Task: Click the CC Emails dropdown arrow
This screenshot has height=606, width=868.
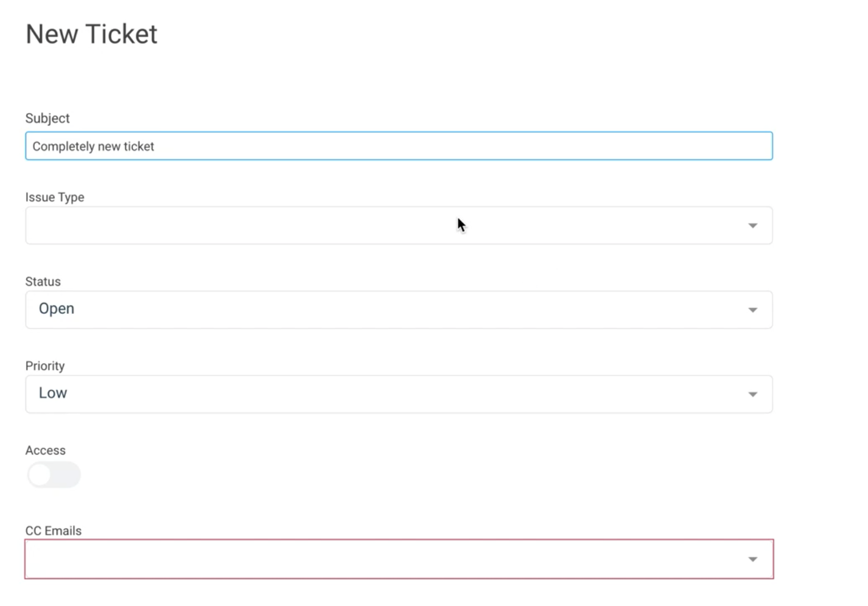Action: 752,559
